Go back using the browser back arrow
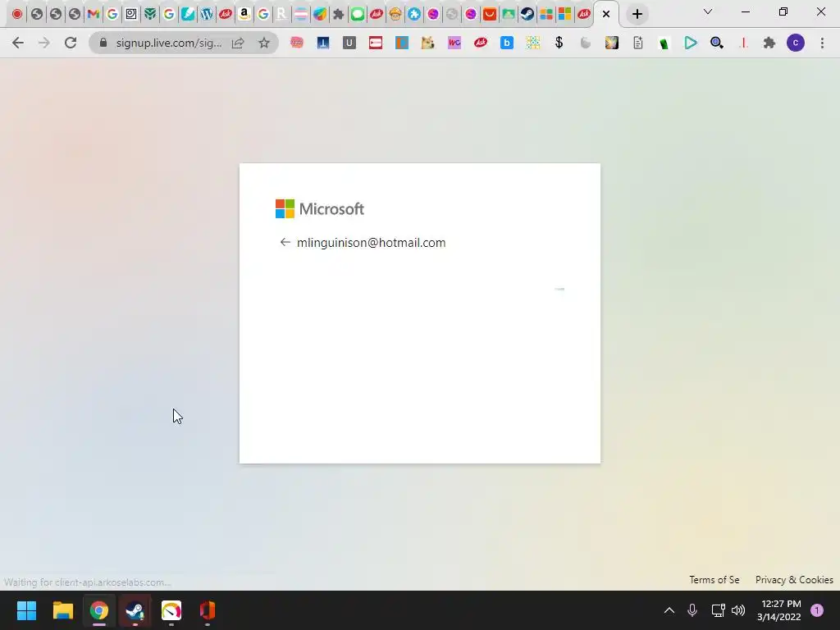Screen dimensions: 840x630 [18, 43]
